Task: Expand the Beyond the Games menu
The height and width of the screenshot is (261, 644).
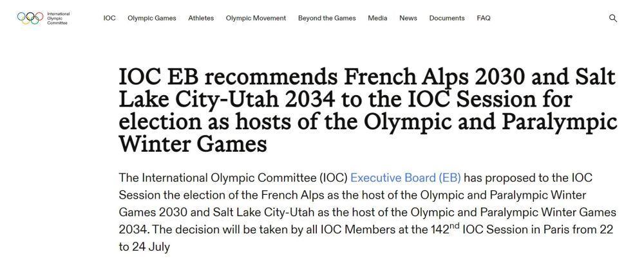Action: 327,18
